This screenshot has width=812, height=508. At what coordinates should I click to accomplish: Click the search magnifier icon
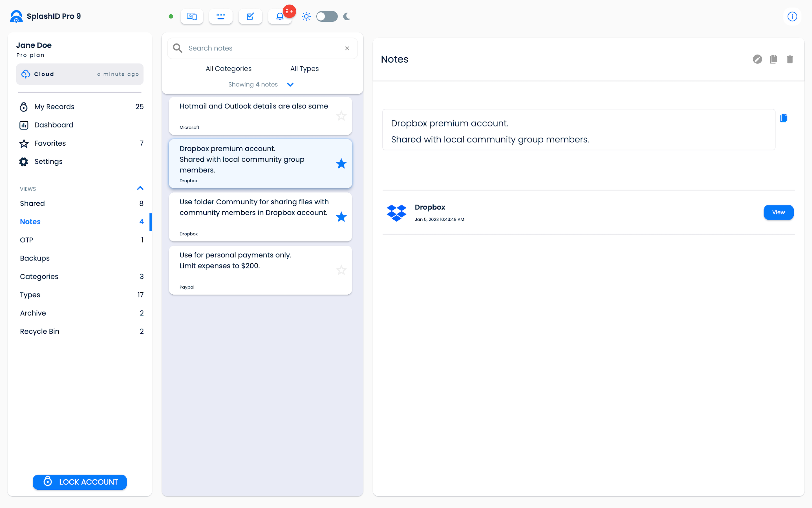178,48
